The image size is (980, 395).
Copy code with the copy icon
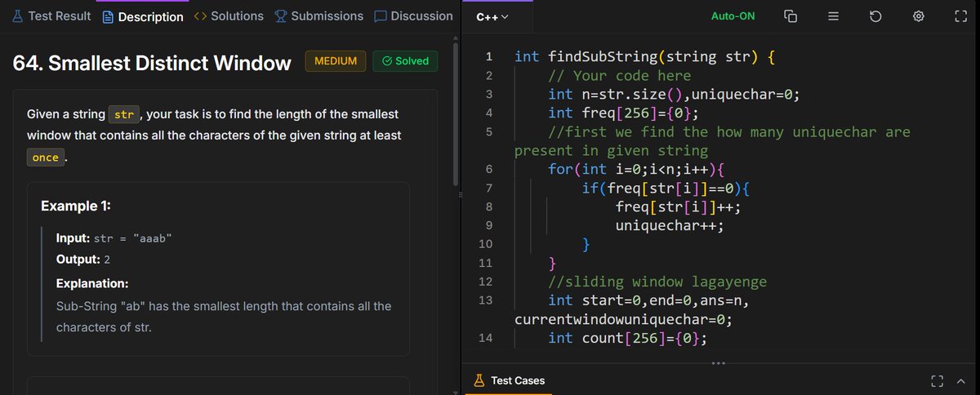pos(790,16)
